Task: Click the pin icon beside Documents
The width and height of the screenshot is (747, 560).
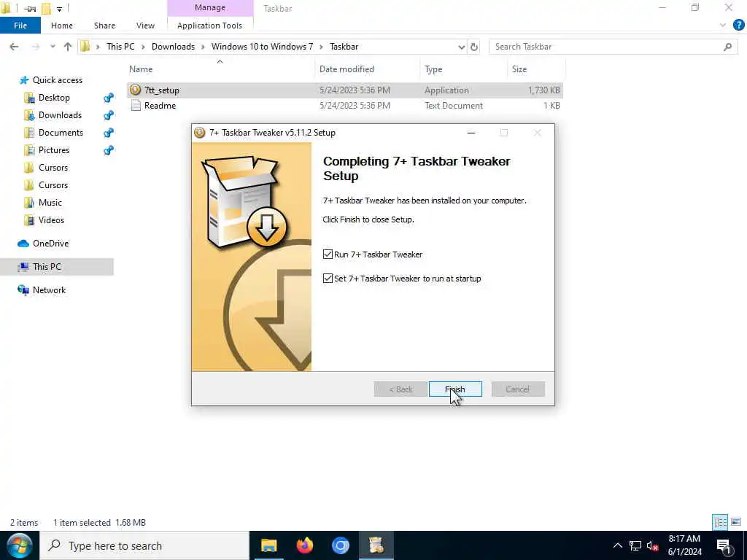Action: 109,133
